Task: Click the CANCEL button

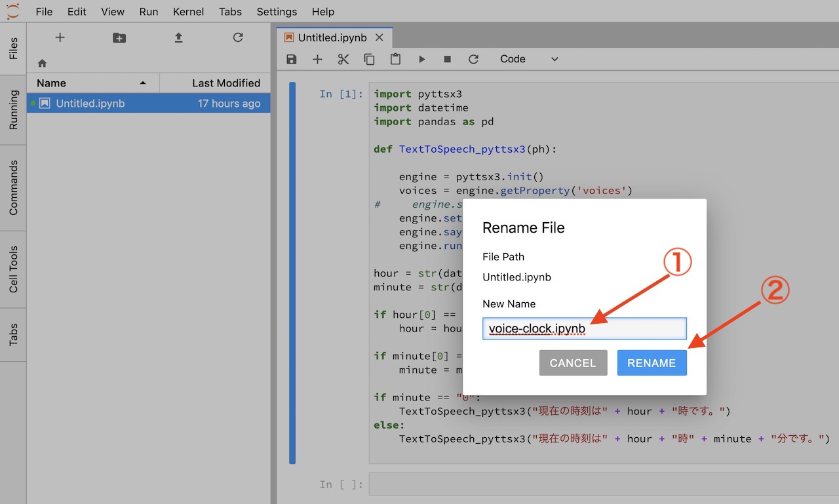Action: [x=573, y=363]
